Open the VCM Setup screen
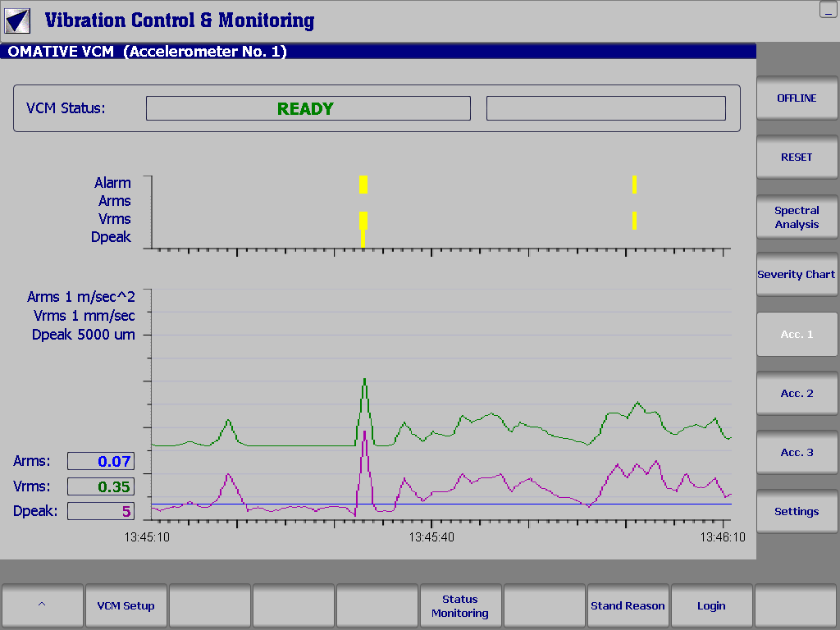 point(126,605)
